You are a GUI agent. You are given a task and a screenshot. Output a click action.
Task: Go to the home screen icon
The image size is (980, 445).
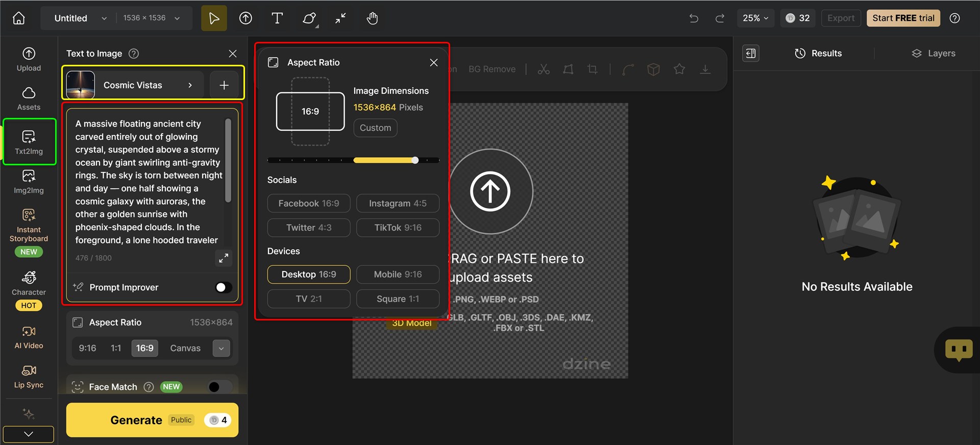(x=19, y=18)
